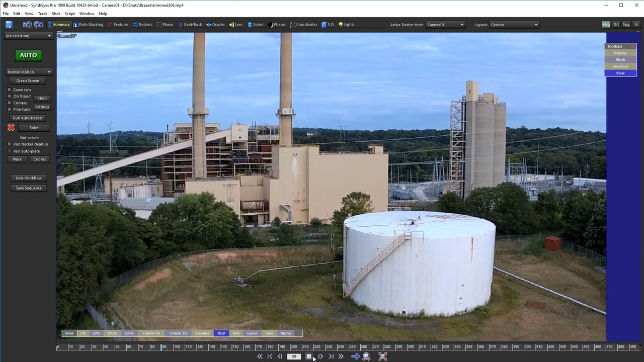This screenshot has height=362, width=644.
Task: Toggle the Run auto-place checkbox
Action: click(9, 151)
